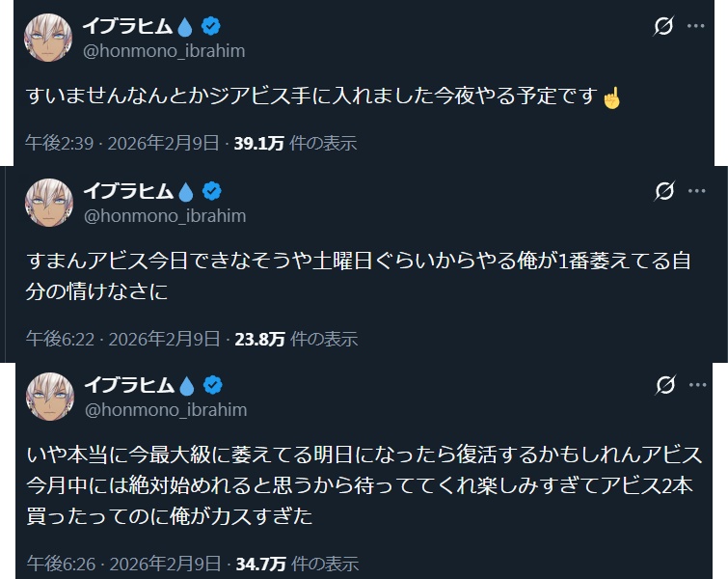Click @honmono_ibrahim handle on the 午後6:22 tweet
Viewport: 728px width, 579px height.
pos(167,215)
